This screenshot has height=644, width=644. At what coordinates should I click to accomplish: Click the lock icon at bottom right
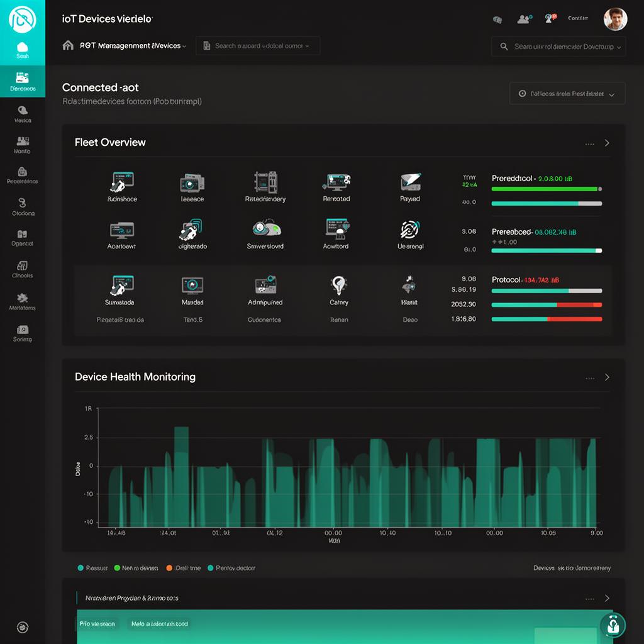click(x=612, y=625)
